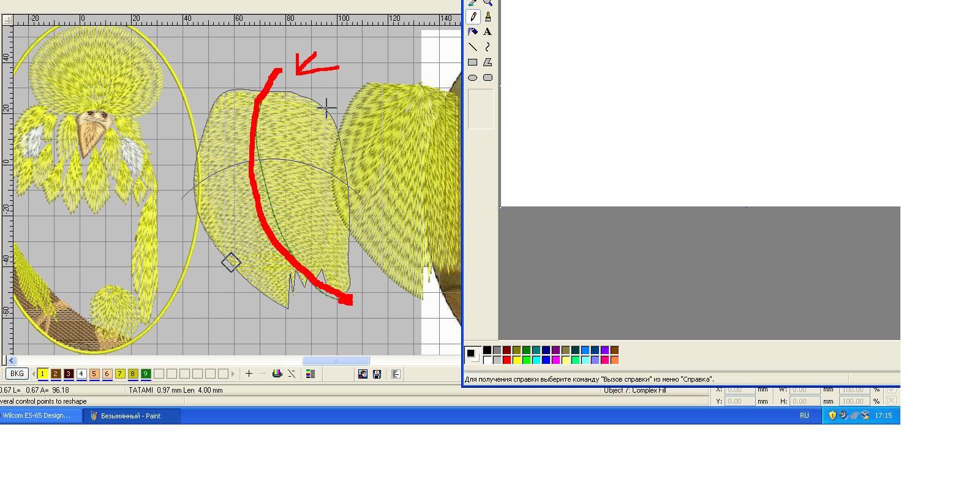This screenshot has height=487, width=980.
Task: Pick orange in the Paint palette
Action: coord(614,360)
